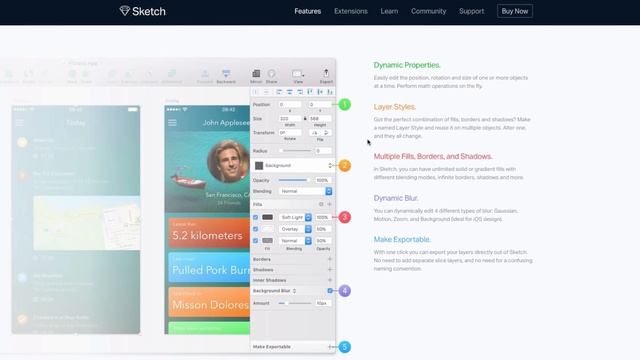Image resolution: width=640 pixels, height=360 pixels.
Task: Open the third fill's Normal blend dropdown
Action: [x=296, y=241]
